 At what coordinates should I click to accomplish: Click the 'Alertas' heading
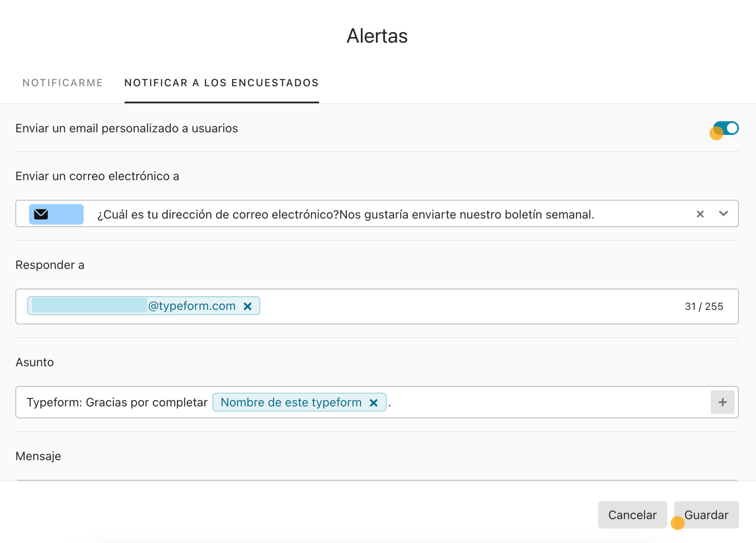(x=377, y=36)
